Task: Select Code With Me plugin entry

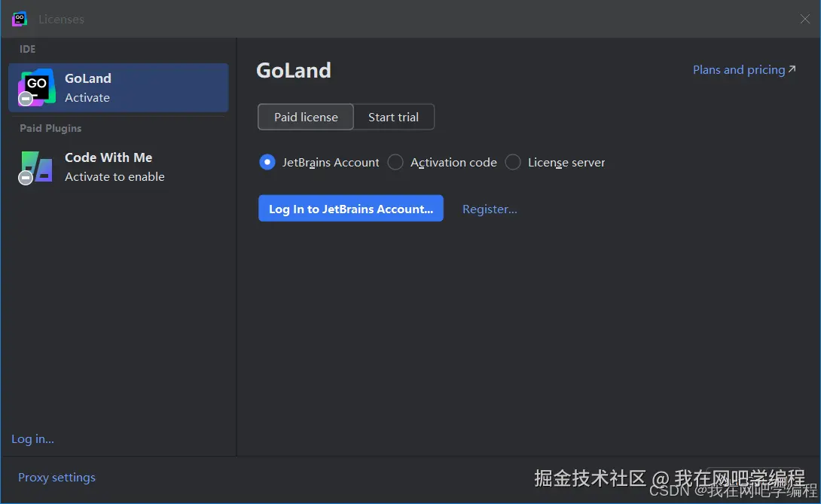Action: click(118, 167)
